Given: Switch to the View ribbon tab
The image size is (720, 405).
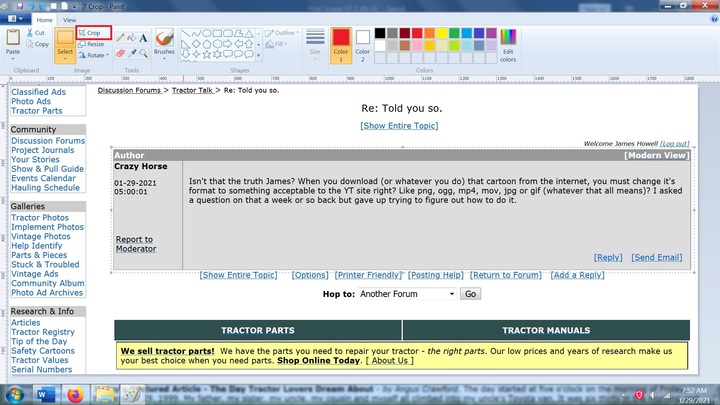Looking at the screenshot, I should [70, 20].
